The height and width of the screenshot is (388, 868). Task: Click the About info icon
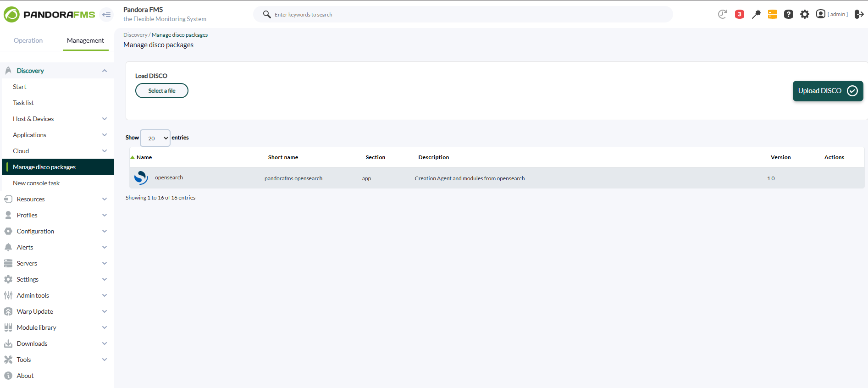(8, 376)
